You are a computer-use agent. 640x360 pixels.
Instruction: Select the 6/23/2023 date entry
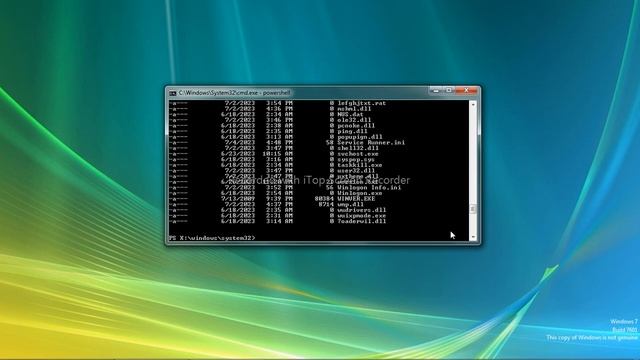pos(238,154)
